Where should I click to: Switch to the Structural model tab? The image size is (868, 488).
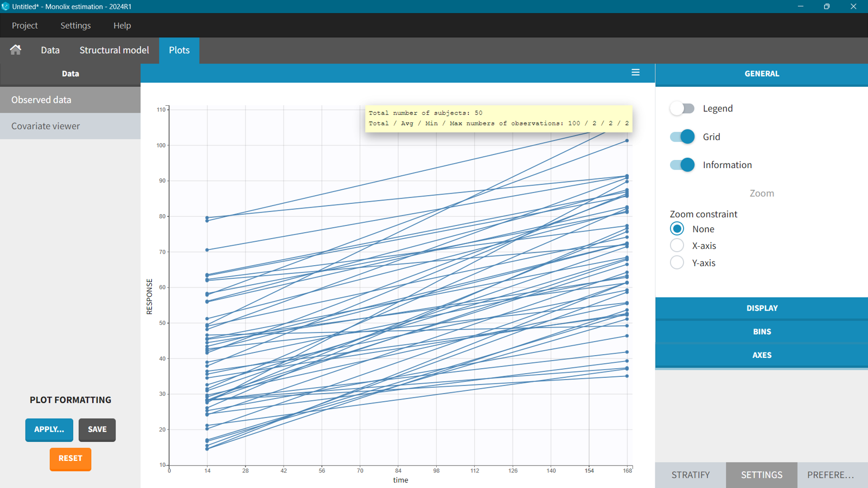click(x=114, y=50)
